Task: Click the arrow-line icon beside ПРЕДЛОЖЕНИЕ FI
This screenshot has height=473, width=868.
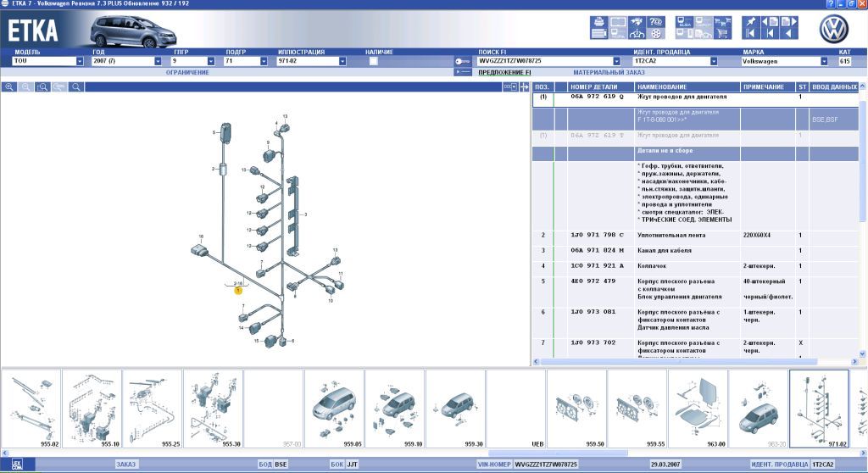Action: (462, 72)
